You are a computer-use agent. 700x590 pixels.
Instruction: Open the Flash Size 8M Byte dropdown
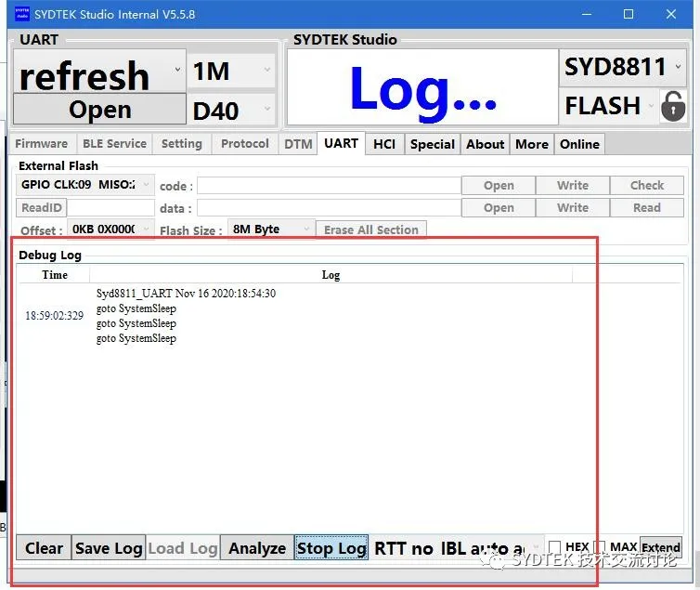pos(271,229)
